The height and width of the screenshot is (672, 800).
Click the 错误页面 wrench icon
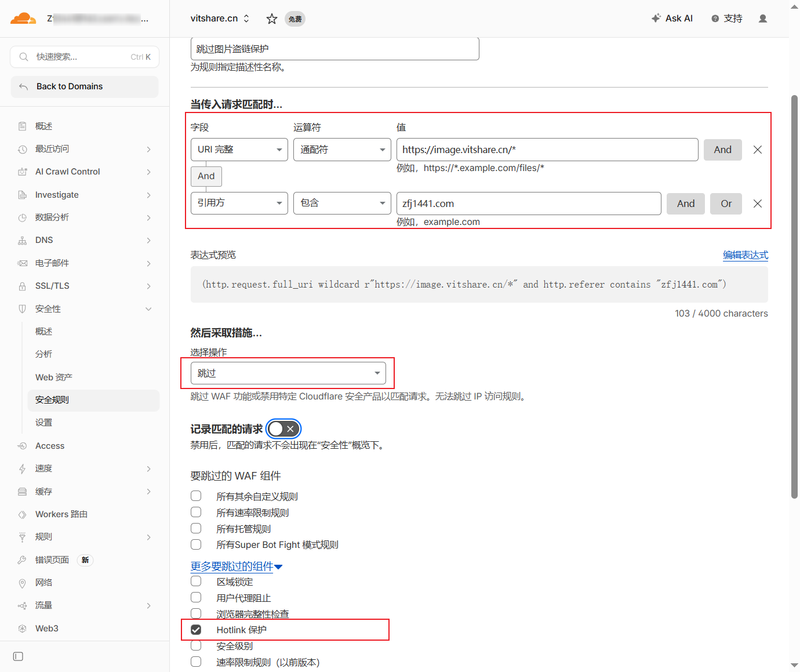click(23, 560)
